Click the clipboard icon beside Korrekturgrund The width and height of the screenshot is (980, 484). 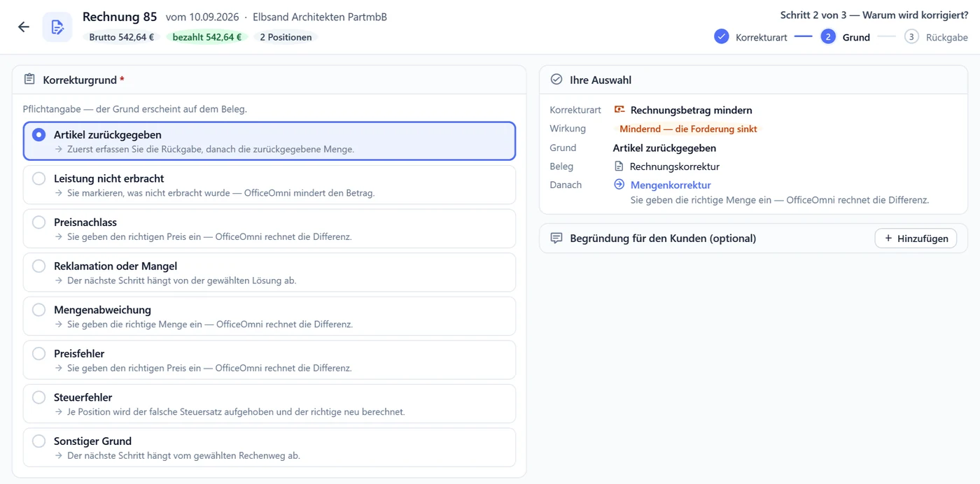click(x=29, y=80)
